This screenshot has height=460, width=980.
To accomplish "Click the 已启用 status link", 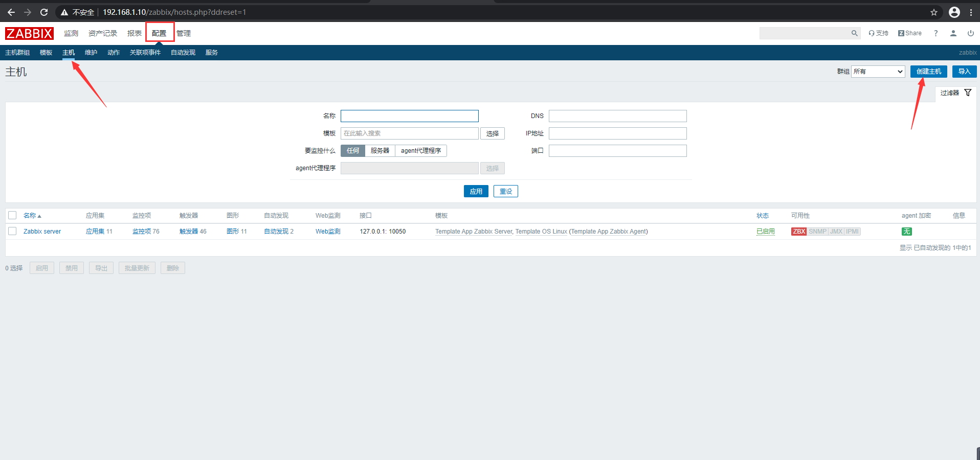I will tap(766, 232).
